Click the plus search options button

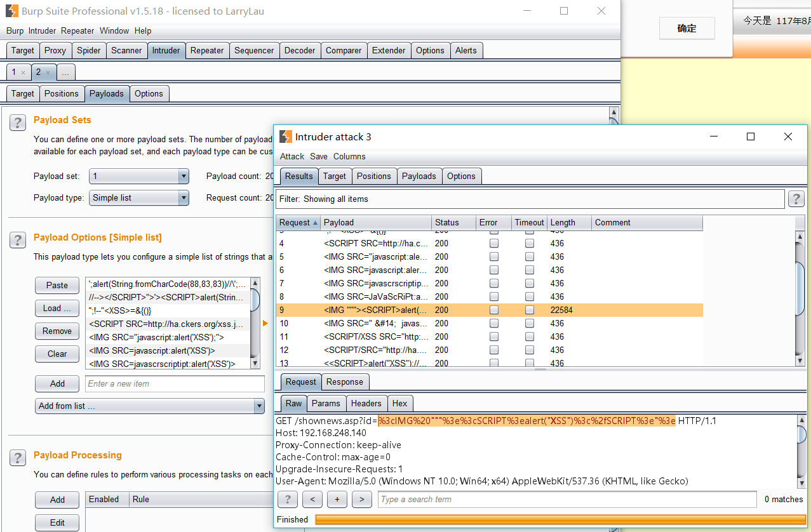pos(337,499)
